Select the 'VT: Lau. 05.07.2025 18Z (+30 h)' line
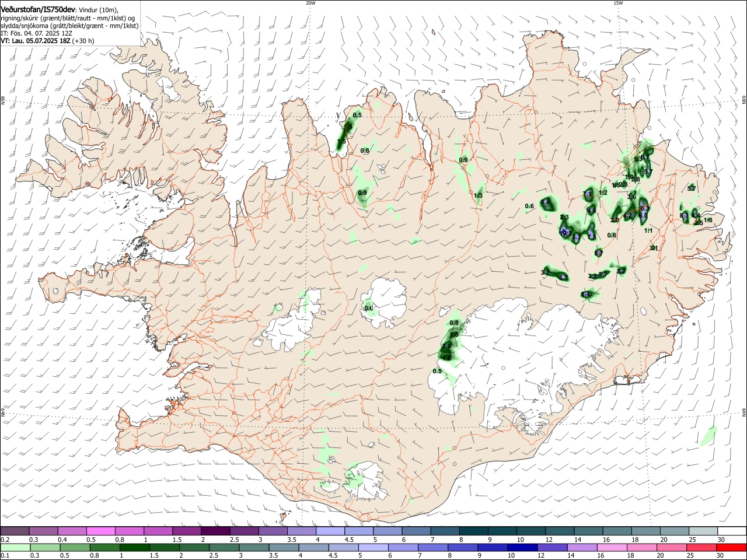Image resolution: width=747 pixels, height=560 pixels. 47,41
